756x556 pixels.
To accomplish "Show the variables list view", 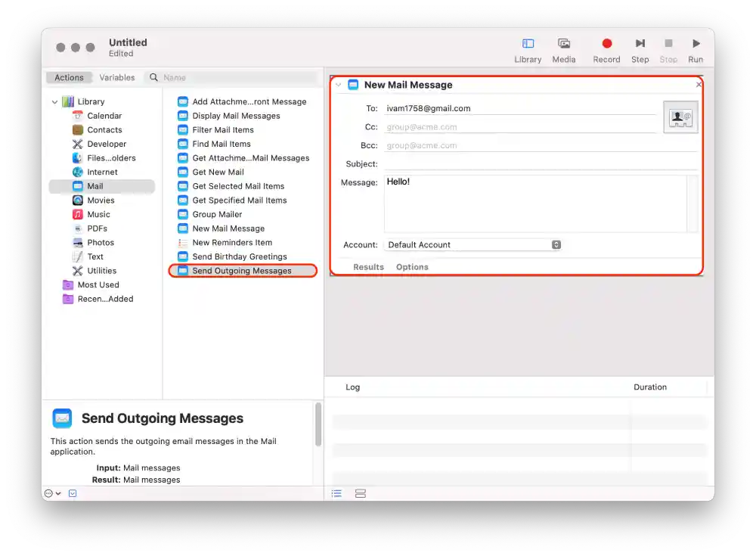I will point(360,493).
